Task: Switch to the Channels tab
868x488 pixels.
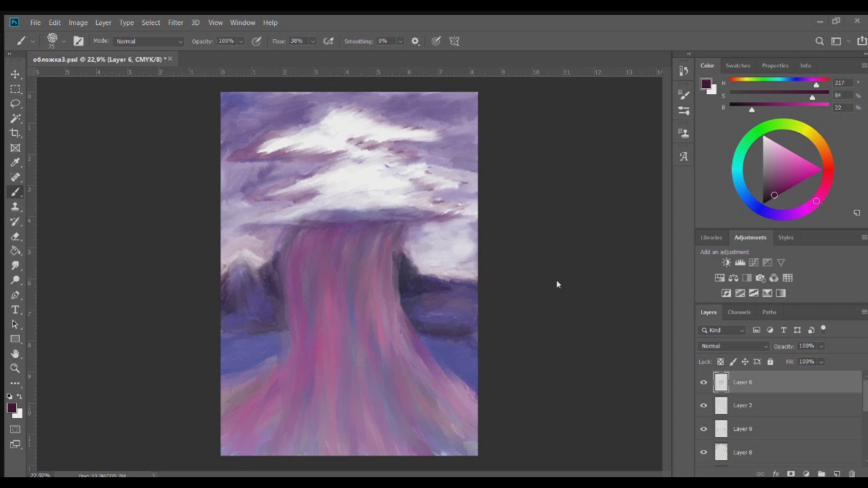Action: click(739, 312)
